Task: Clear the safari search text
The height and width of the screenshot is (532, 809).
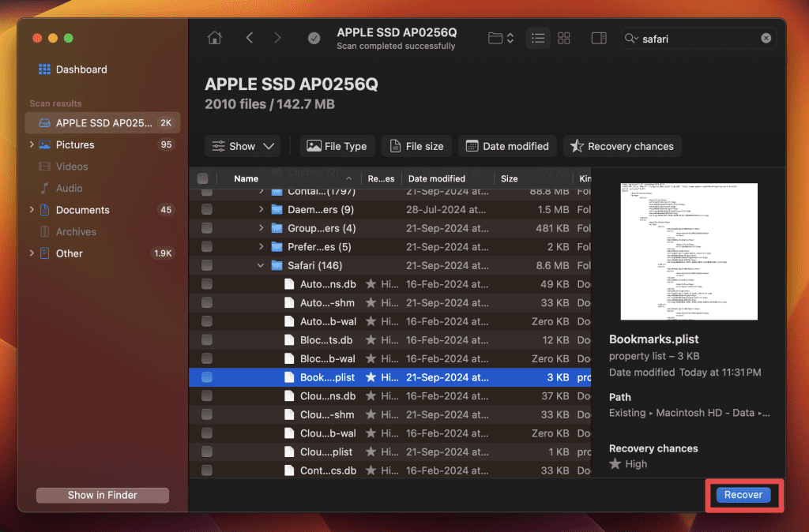Action: (x=766, y=38)
